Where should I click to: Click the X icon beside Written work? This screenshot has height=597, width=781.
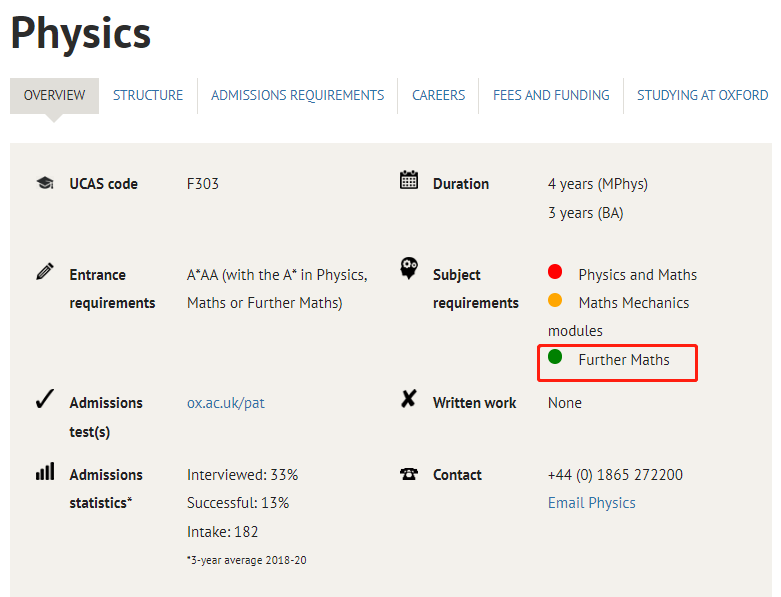pyautogui.click(x=408, y=400)
